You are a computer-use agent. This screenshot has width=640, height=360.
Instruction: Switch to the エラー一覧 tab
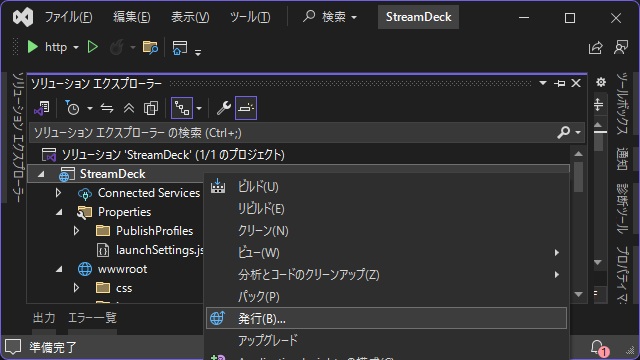[92, 318]
